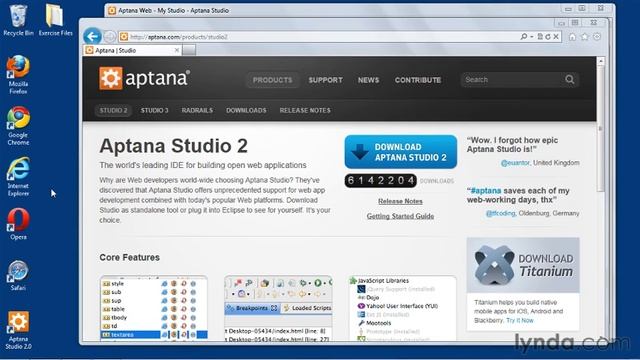
Task: Open the Recycle Bin desktop icon
Action: pos(18,20)
